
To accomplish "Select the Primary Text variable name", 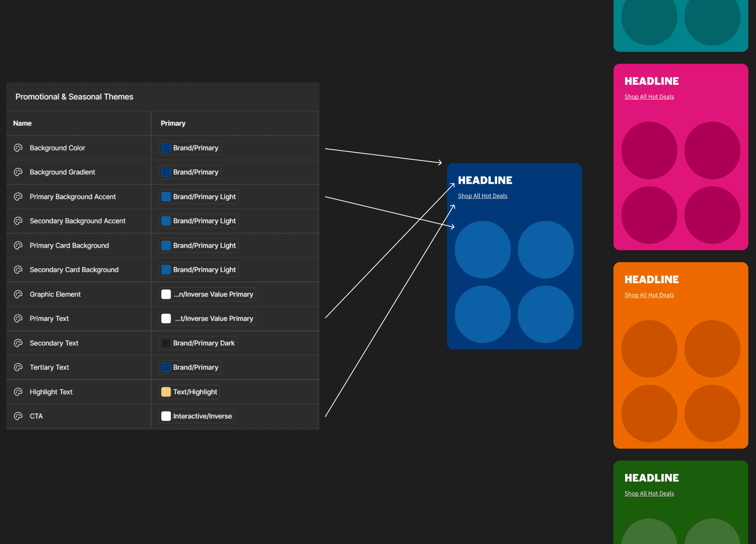I will click(x=49, y=319).
